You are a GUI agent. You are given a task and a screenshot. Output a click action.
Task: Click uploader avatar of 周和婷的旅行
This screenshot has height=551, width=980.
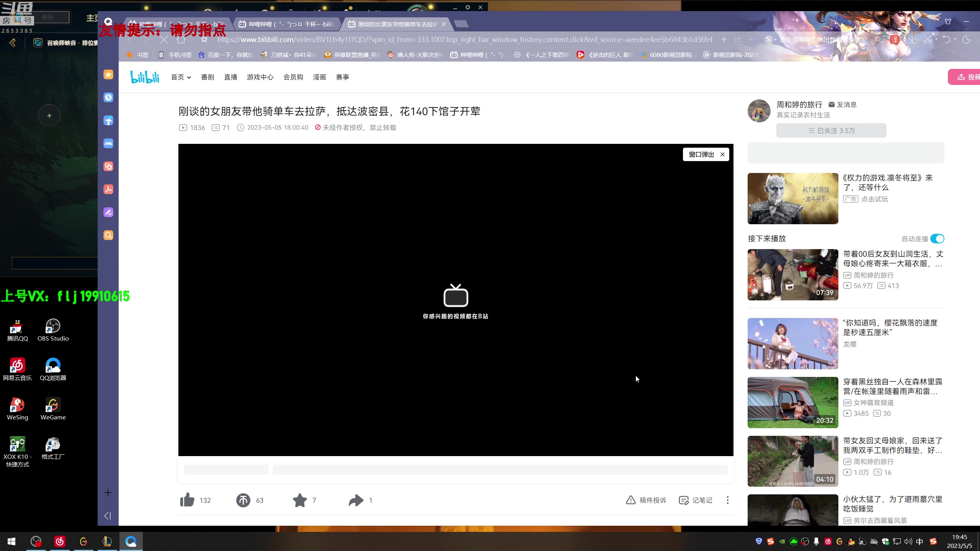click(x=759, y=111)
